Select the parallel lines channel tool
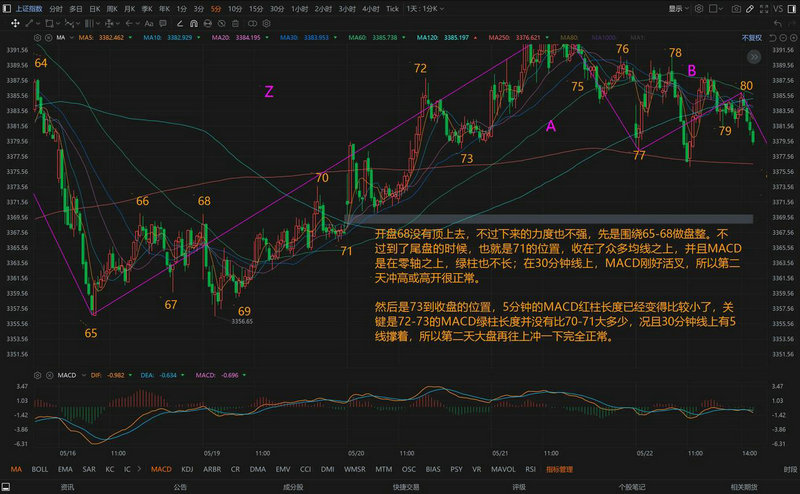 point(89,23)
